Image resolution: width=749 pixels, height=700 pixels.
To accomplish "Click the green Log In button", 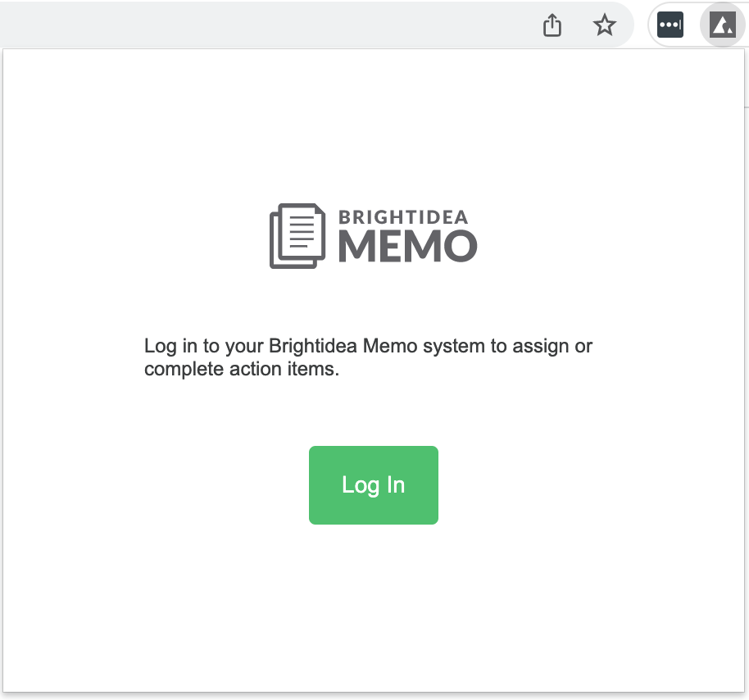I will click(373, 485).
